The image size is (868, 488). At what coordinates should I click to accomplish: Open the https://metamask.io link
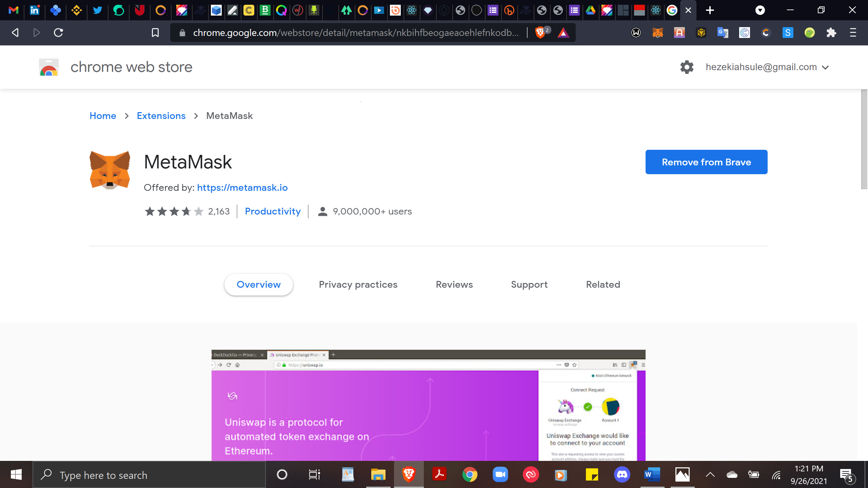pyautogui.click(x=242, y=188)
